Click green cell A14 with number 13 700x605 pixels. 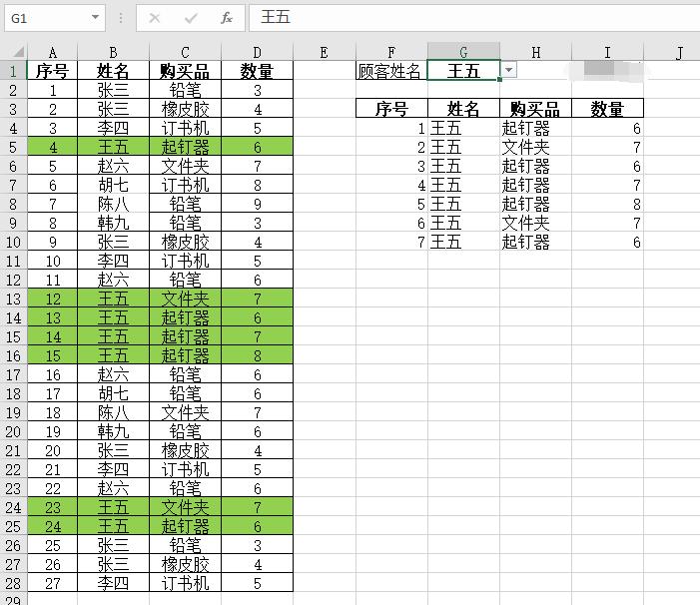pyautogui.click(x=53, y=317)
